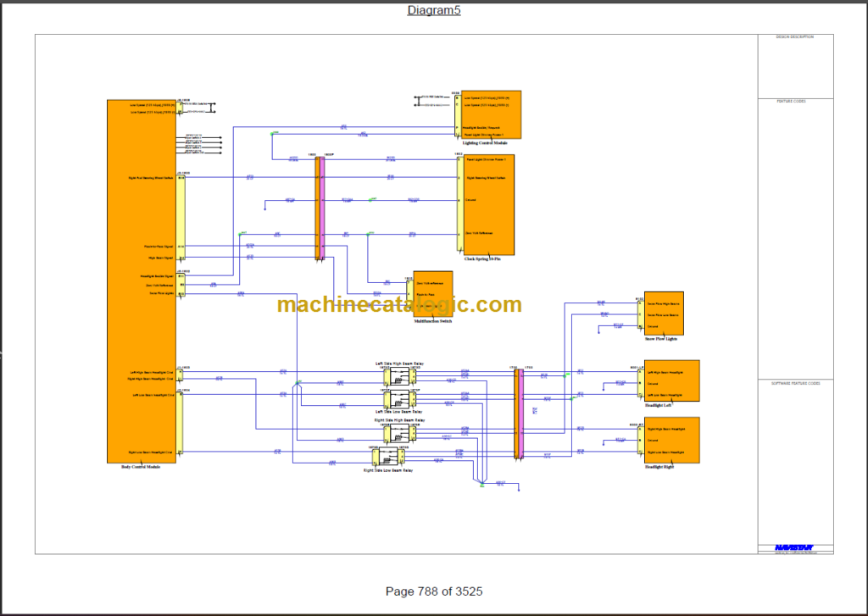Expand the FEATURE CODES section
The image size is (868, 616).
tap(793, 100)
